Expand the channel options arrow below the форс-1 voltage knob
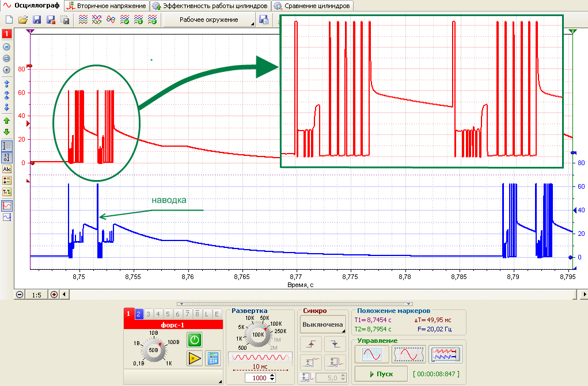588x386 pixels. (220, 381)
